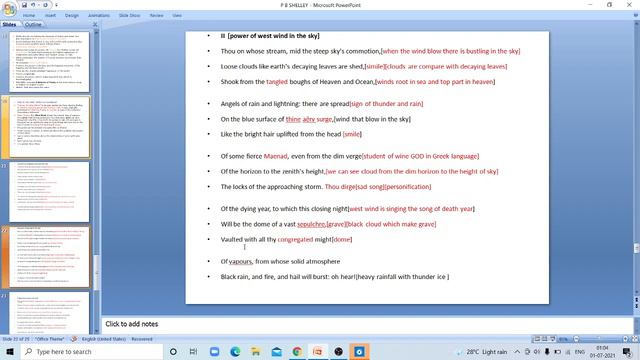The width and height of the screenshot is (640, 360).
Task: Open the Slide Show ribbon tab
Action: coord(129,16)
